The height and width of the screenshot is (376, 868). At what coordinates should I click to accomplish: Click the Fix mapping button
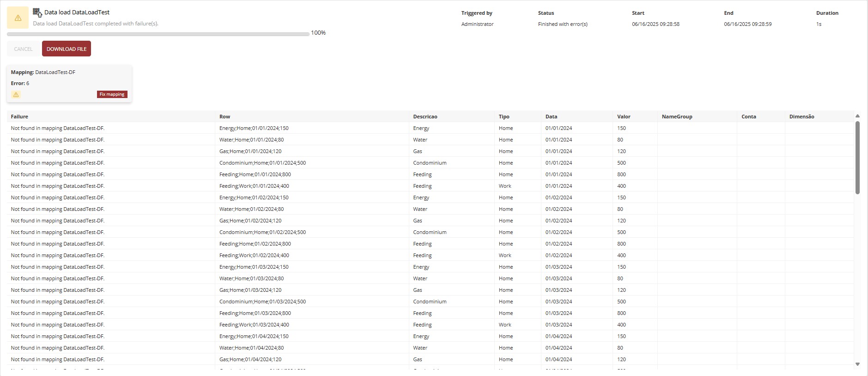tap(112, 94)
